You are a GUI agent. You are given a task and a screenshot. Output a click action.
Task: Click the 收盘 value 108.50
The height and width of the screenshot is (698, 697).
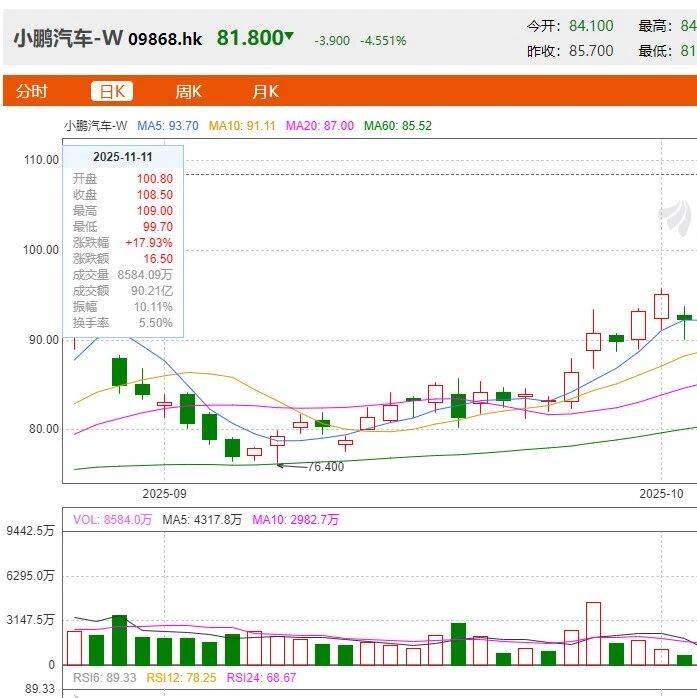tap(154, 195)
